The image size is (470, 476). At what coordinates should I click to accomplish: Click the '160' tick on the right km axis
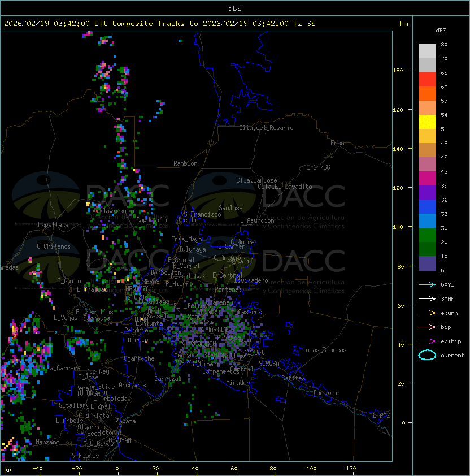click(x=398, y=110)
